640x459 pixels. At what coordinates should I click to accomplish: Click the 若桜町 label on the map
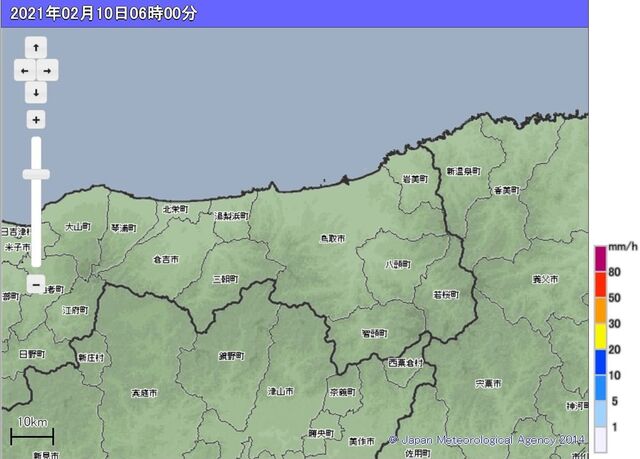446,295
